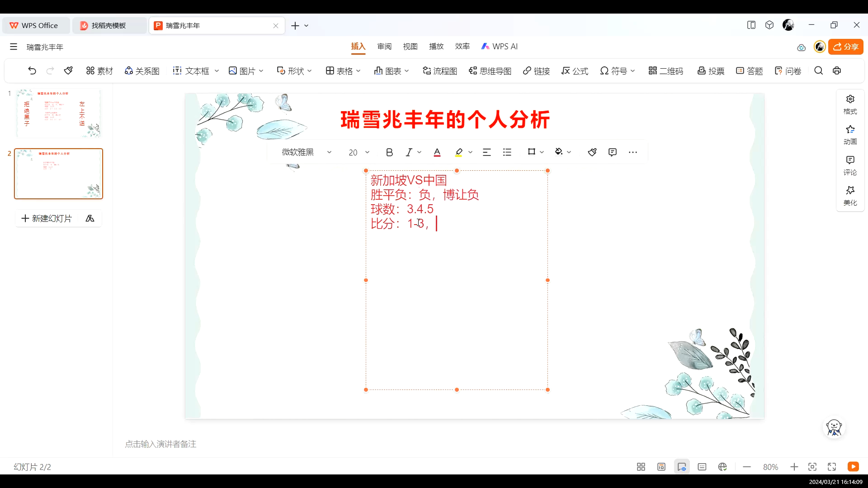Open the 评论 comments side panel

tap(850, 165)
